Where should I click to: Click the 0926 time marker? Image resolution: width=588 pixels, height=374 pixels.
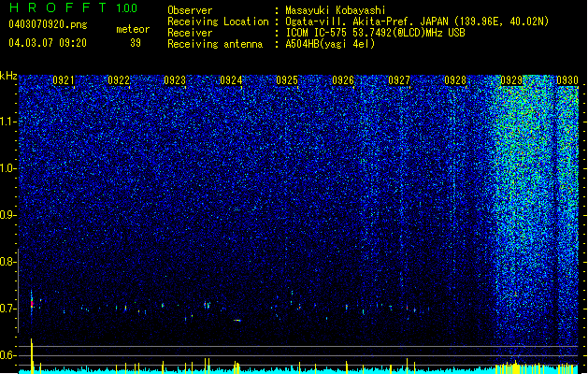tap(343, 80)
